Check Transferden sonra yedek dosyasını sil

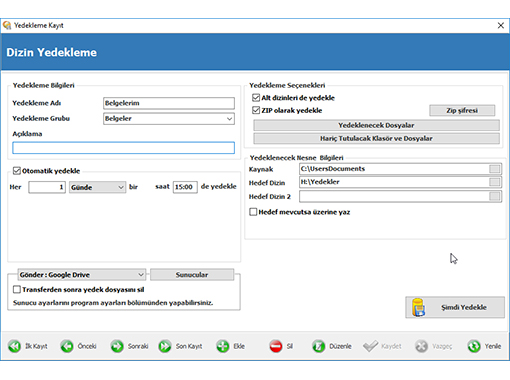(17, 289)
